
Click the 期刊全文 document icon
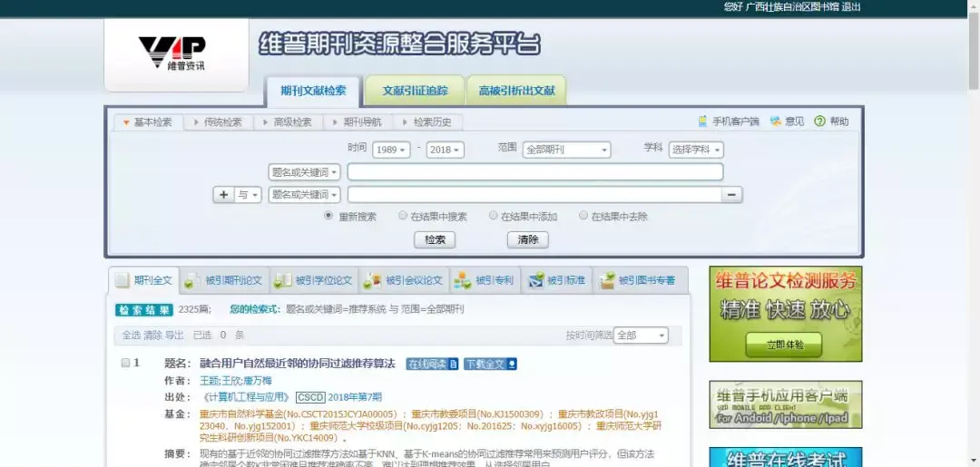coord(122,280)
